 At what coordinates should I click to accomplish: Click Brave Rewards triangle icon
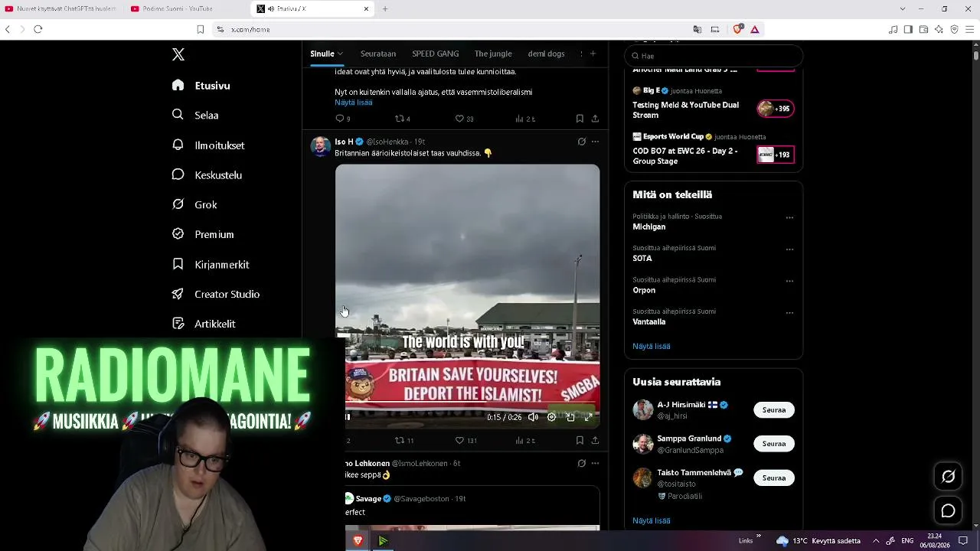click(755, 29)
